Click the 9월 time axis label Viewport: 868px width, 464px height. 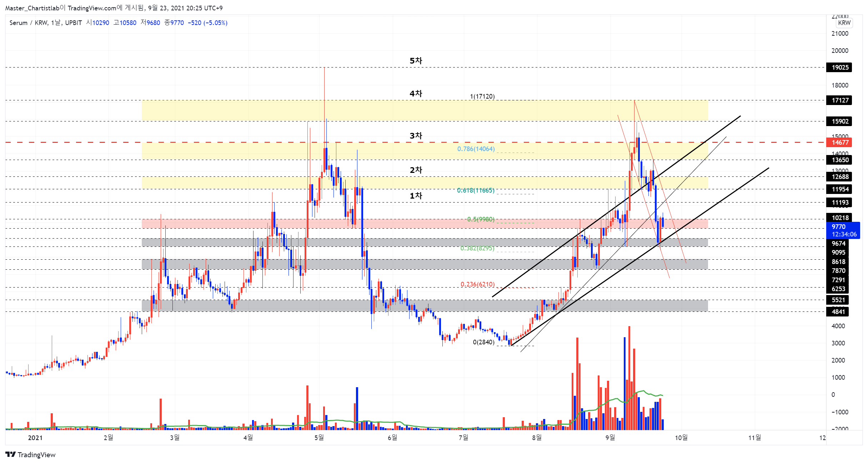click(610, 438)
